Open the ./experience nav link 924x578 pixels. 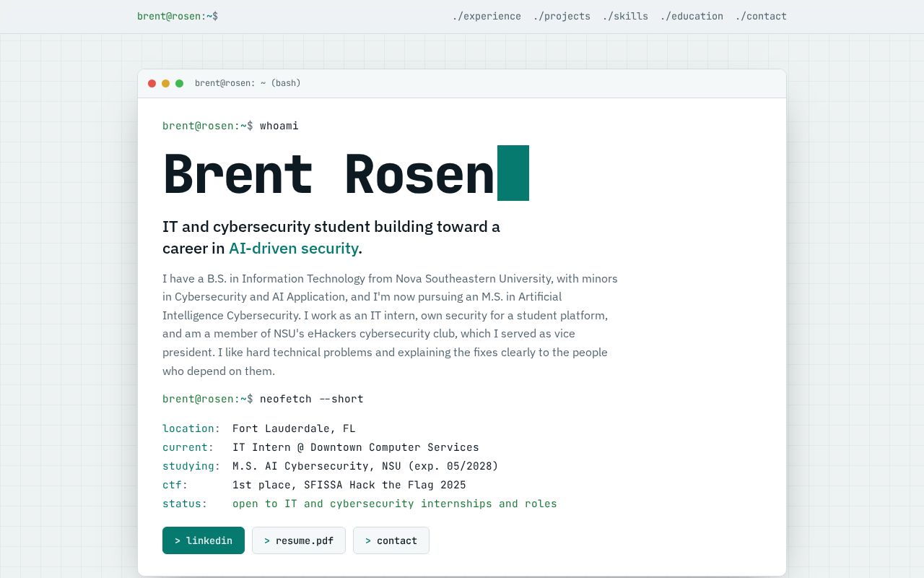coord(487,16)
